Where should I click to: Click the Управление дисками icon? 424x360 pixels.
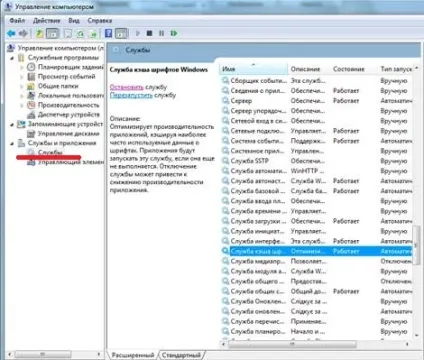click(x=31, y=134)
